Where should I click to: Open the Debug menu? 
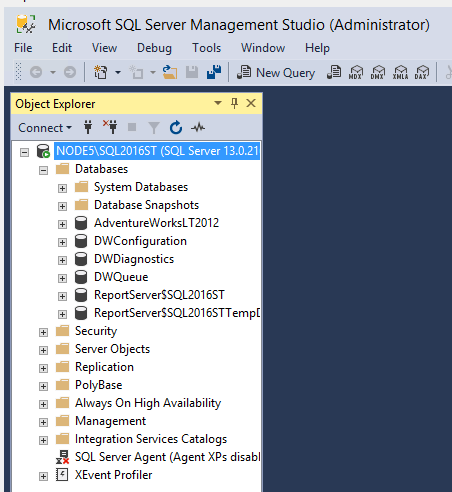click(154, 48)
